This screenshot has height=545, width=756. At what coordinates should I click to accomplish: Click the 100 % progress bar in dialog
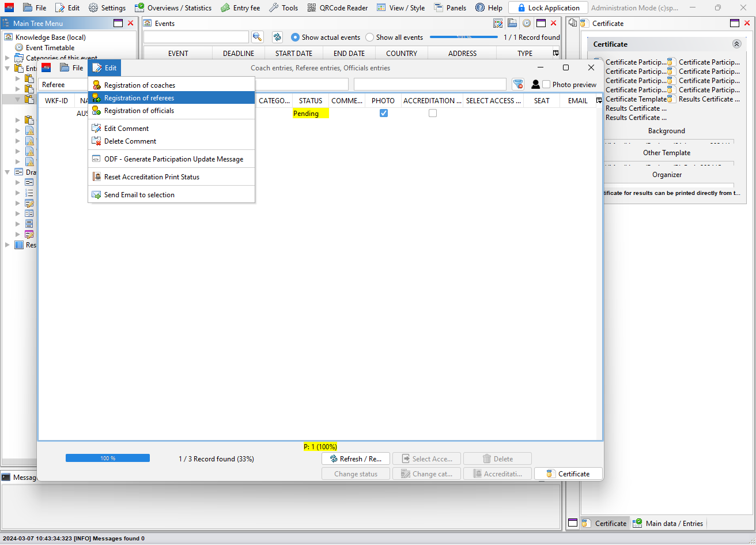coord(108,458)
